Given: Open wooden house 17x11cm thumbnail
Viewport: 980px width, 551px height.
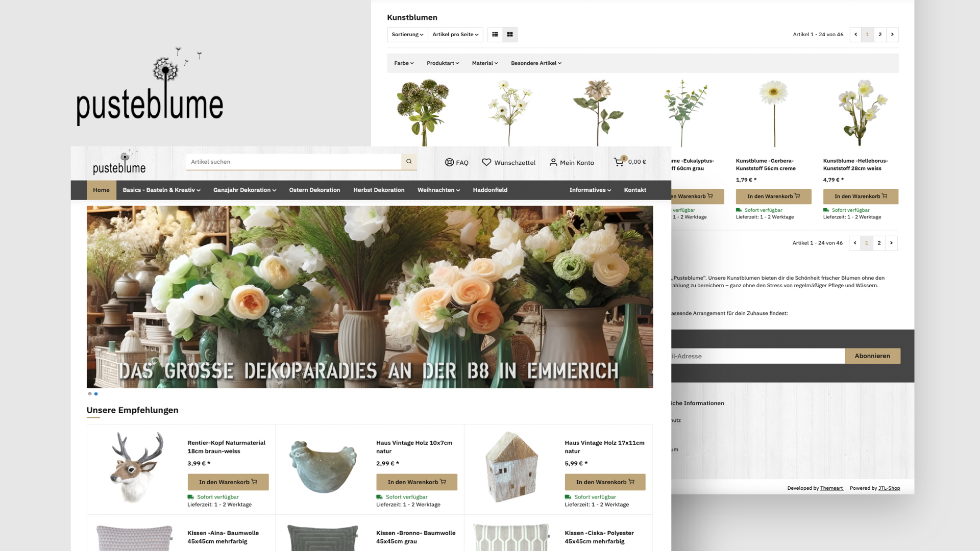Looking at the screenshot, I should (x=511, y=467).
